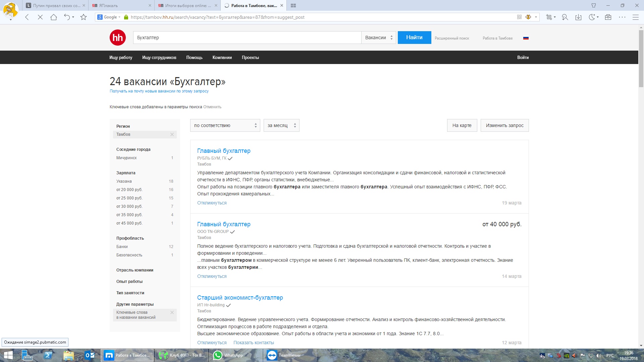Click the Найти search button
Viewport: 644px width, 362px height.
coord(414,38)
